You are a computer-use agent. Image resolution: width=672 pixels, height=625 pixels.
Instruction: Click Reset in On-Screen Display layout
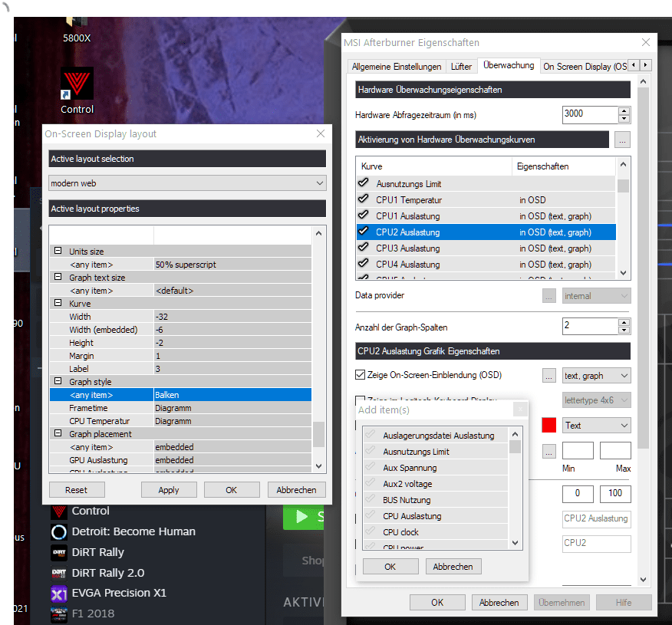click(x=77, y=490)
